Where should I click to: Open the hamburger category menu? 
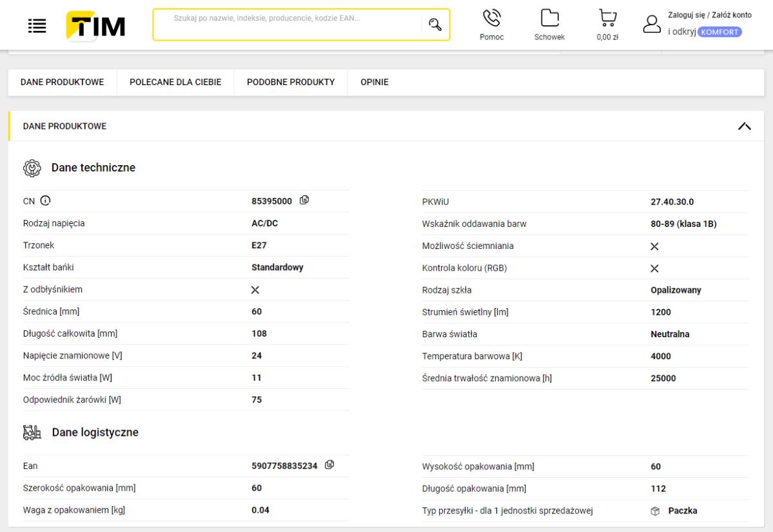click(37, 26)
